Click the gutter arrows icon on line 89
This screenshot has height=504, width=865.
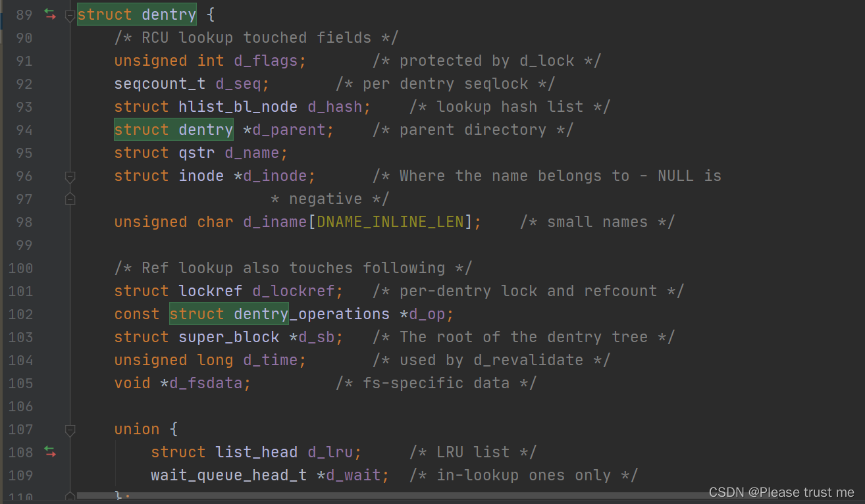(50, 14)
